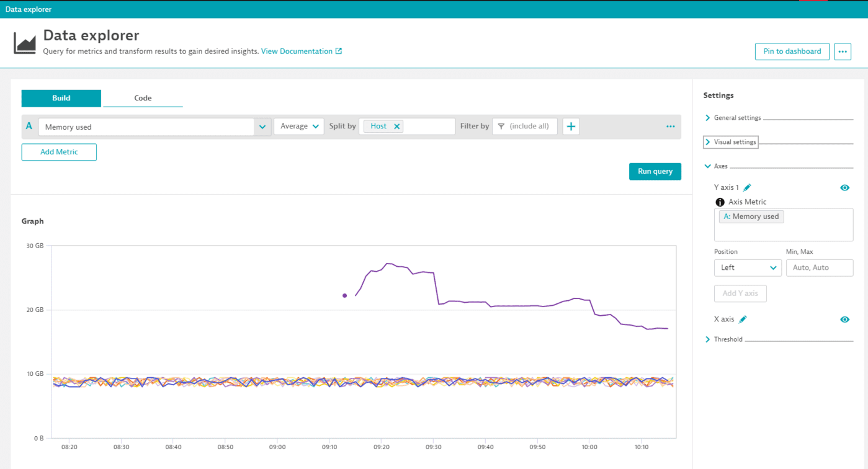Click the info icon beside Axis Metric
This screenshot has height=469, width=868.
[x=720, y=202]
